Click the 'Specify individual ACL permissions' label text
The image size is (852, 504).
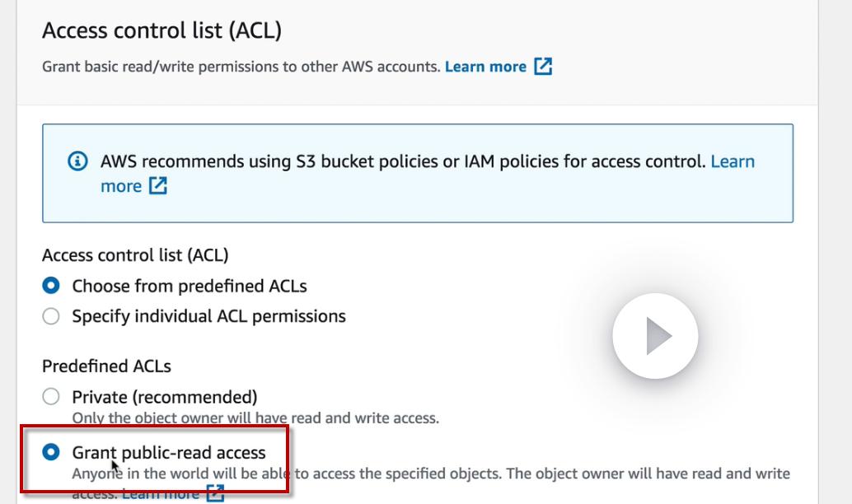tap(208, 316)
